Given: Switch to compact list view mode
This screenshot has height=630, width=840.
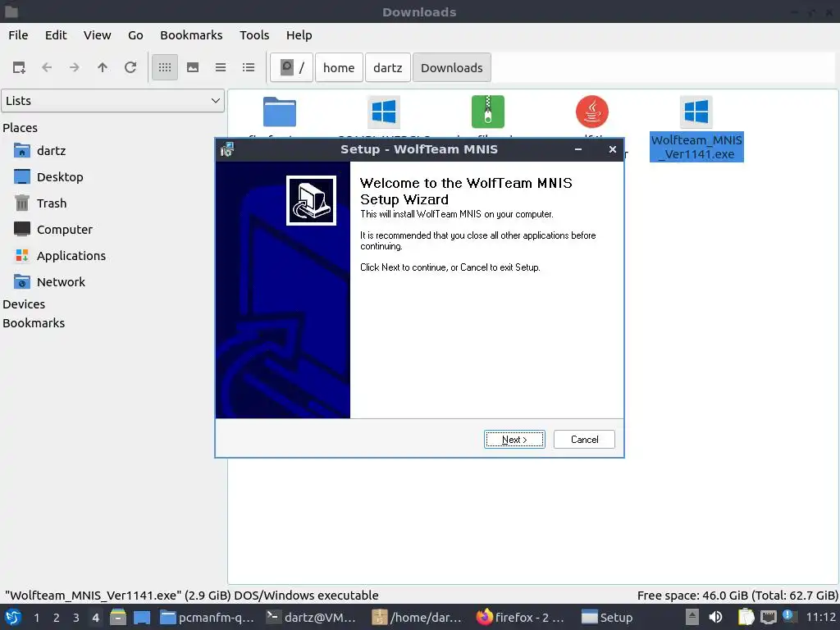Looking at the screenshot, I should pyautogui.click(x=221, y=67).
